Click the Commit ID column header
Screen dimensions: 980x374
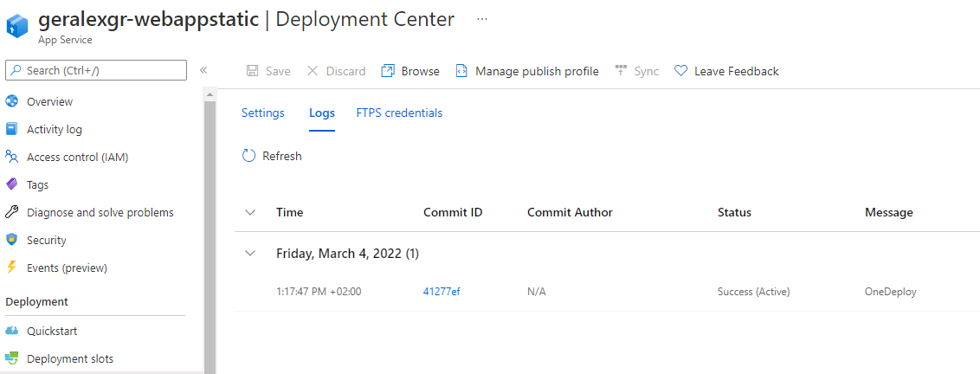[453, 213]
